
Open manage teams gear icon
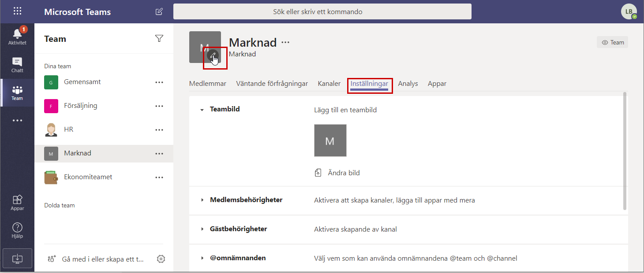[x=161, y=259]
